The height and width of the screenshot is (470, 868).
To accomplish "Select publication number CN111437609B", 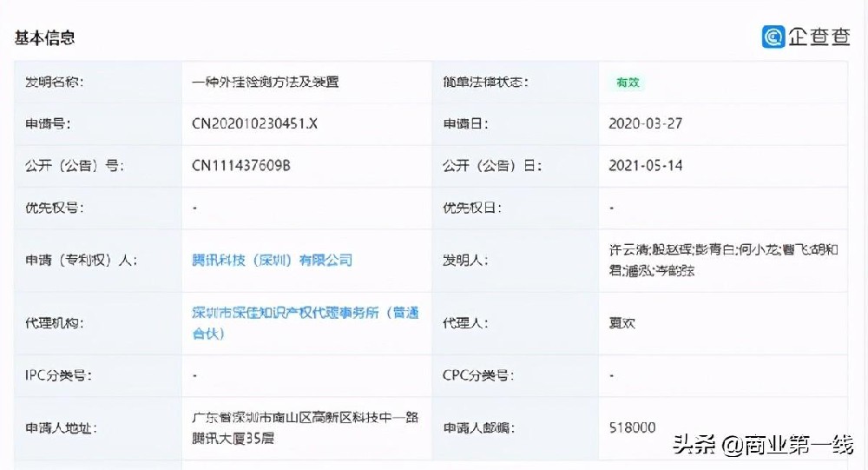I will point(240,166).
